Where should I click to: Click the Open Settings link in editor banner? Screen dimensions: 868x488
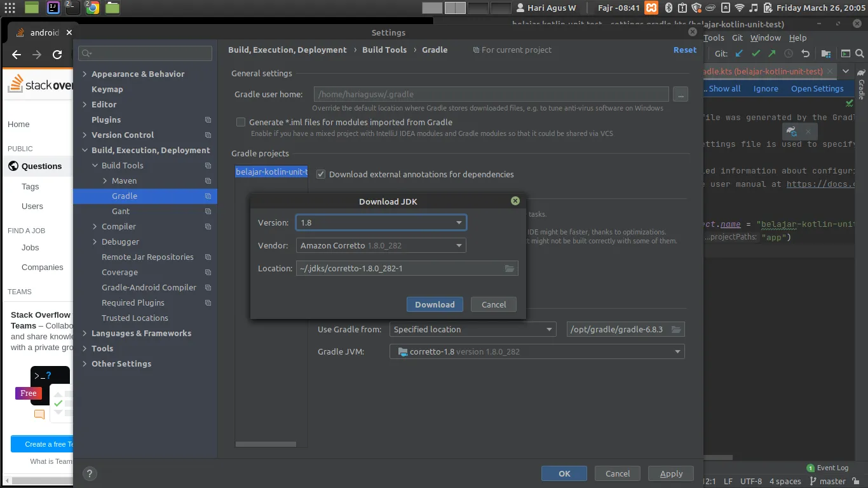click(x=817, y=89)
